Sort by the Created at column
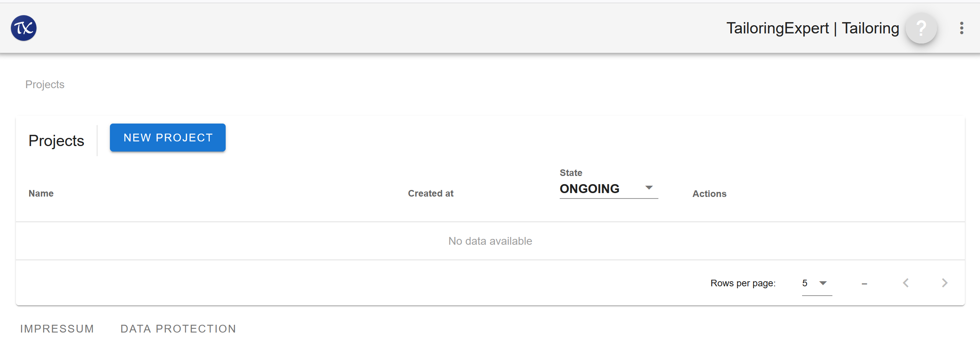 pyautogui.click(x=431, y=193)
